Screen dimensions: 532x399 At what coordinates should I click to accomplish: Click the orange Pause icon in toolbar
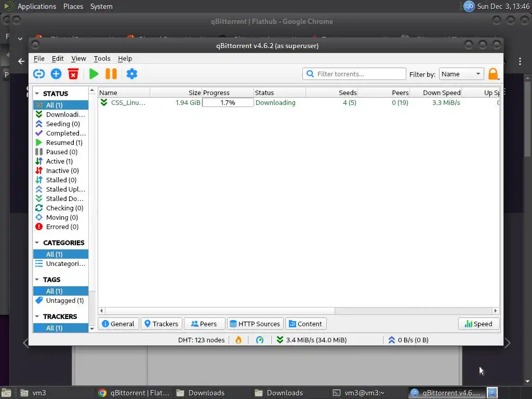click(x=111, y=74)
